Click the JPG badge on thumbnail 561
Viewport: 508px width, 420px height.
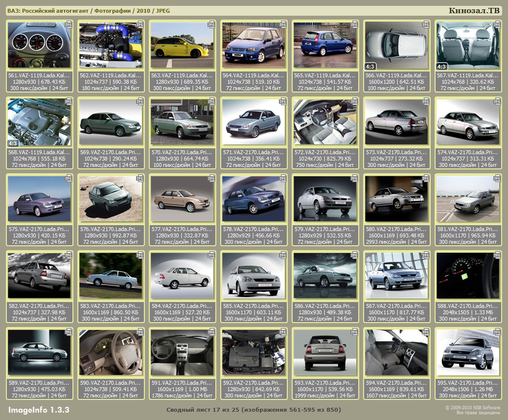pyautogui.click(x=69, y=24)
